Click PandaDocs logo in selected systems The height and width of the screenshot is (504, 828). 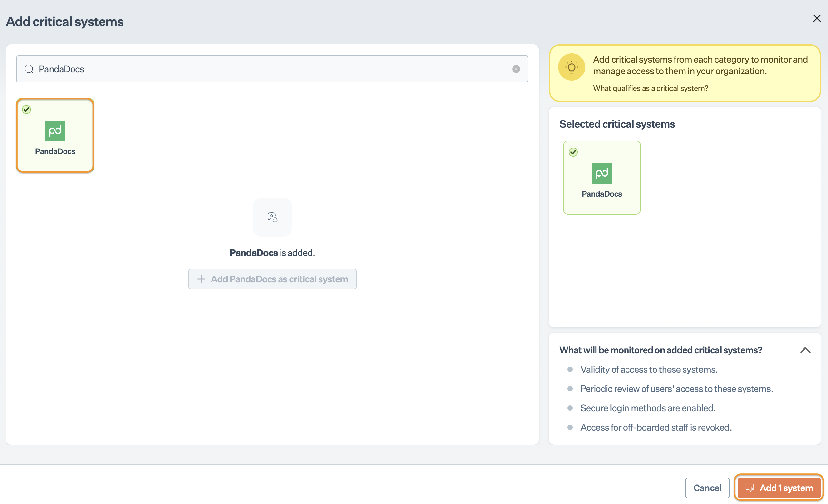[x=602, y=173]
